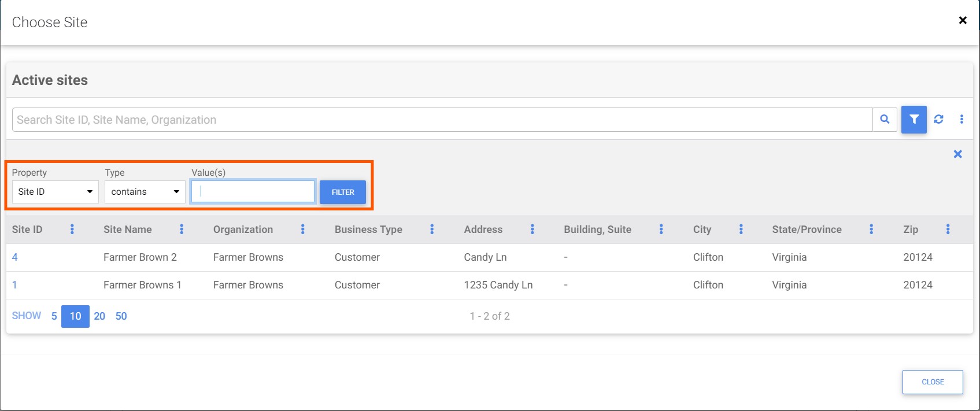Dismiss the filter panel with X
The width and height of the screenshot is (980, 411).
point(957,154)
